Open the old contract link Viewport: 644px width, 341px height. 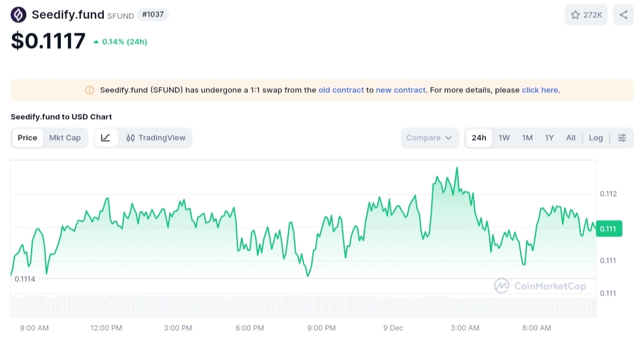[341, 90]
